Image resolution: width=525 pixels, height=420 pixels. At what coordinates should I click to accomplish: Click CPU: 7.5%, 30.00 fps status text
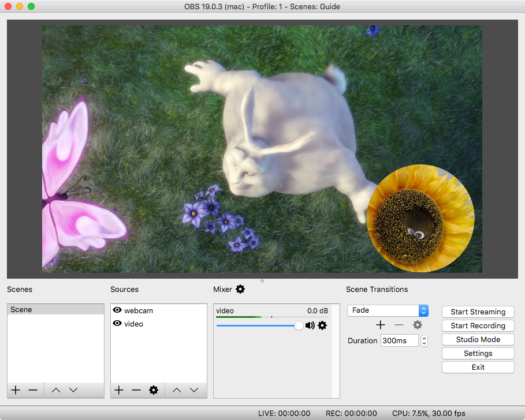pos(429,413)
